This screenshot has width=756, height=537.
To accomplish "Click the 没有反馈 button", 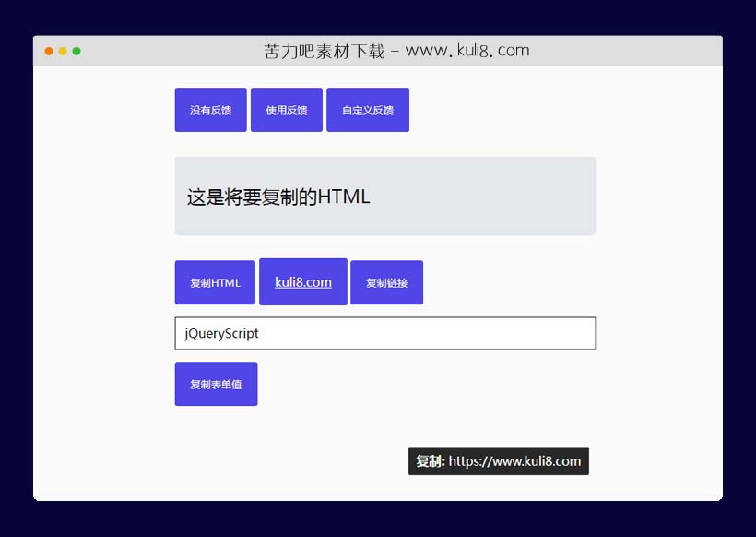I will coord(210,109).
